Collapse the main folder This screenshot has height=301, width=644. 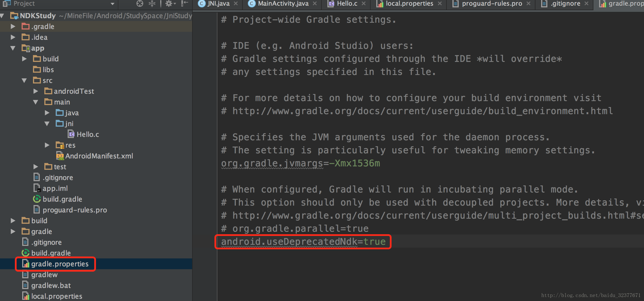point(36,102)
